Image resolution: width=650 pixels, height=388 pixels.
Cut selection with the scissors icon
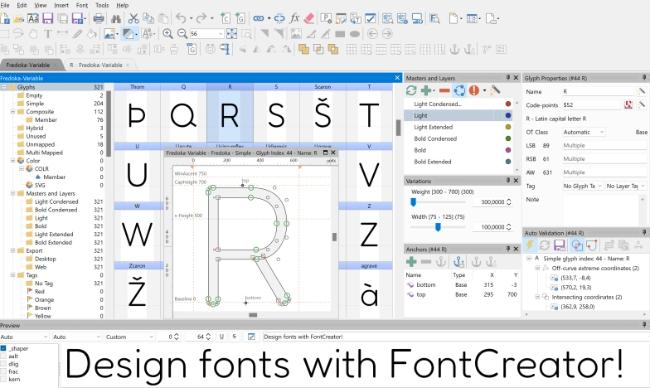point(133,18)
